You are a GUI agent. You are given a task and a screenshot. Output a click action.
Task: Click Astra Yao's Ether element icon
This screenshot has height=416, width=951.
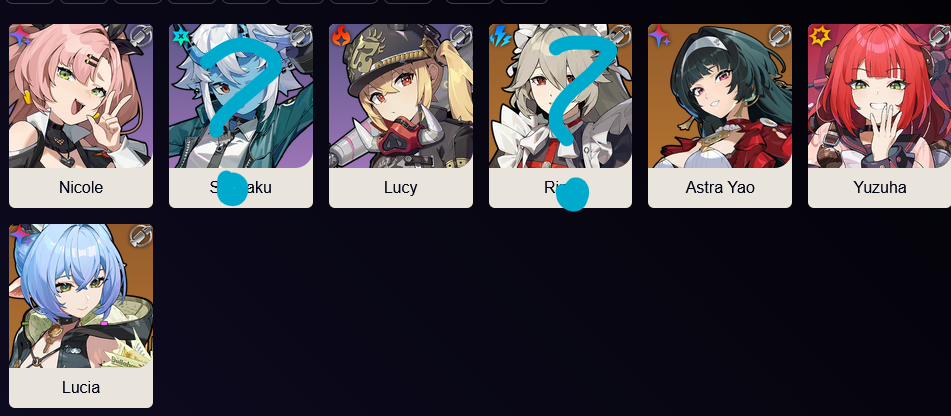659,36
